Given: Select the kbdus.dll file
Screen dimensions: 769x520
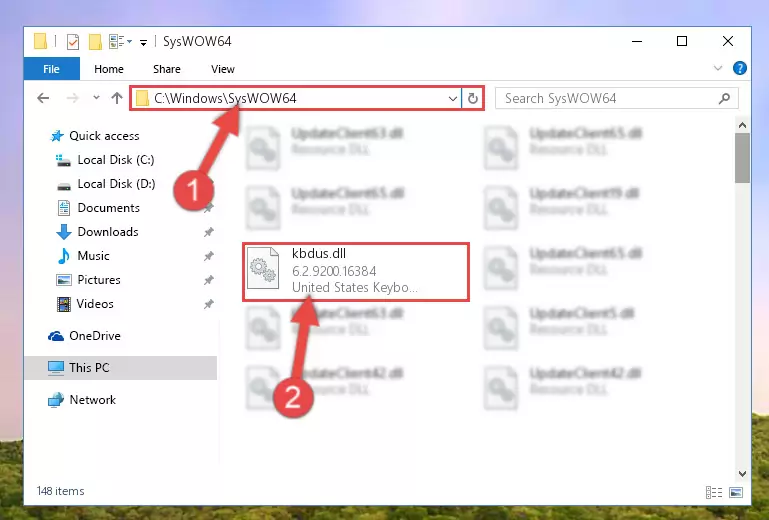Looking at the screenshot, I should 356,272.
